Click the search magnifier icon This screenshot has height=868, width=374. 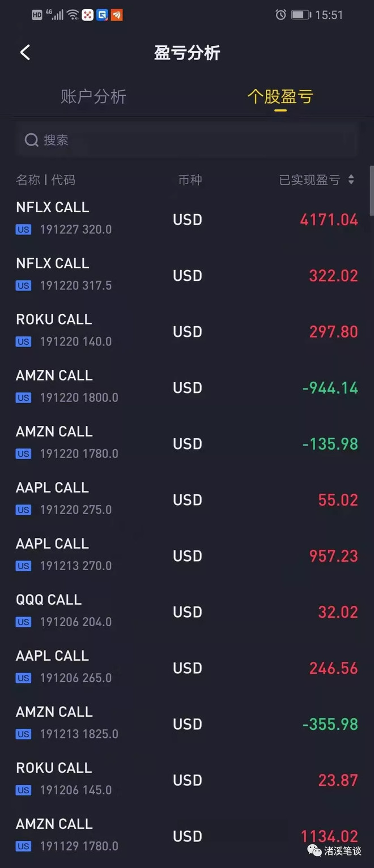point(32,140)
